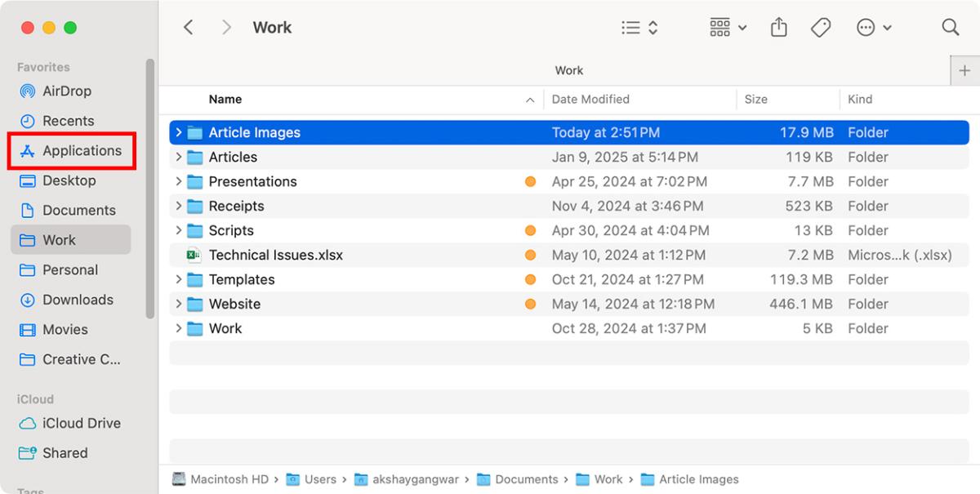
Task: Sort by the Name column header
Action: pyautogui.click(x=225, y=99)
